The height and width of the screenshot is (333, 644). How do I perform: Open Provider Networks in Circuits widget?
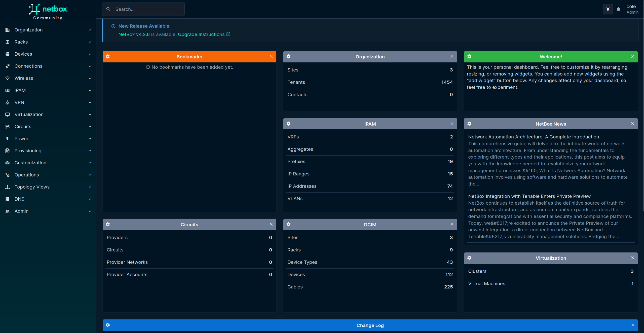tap(189, 262)
